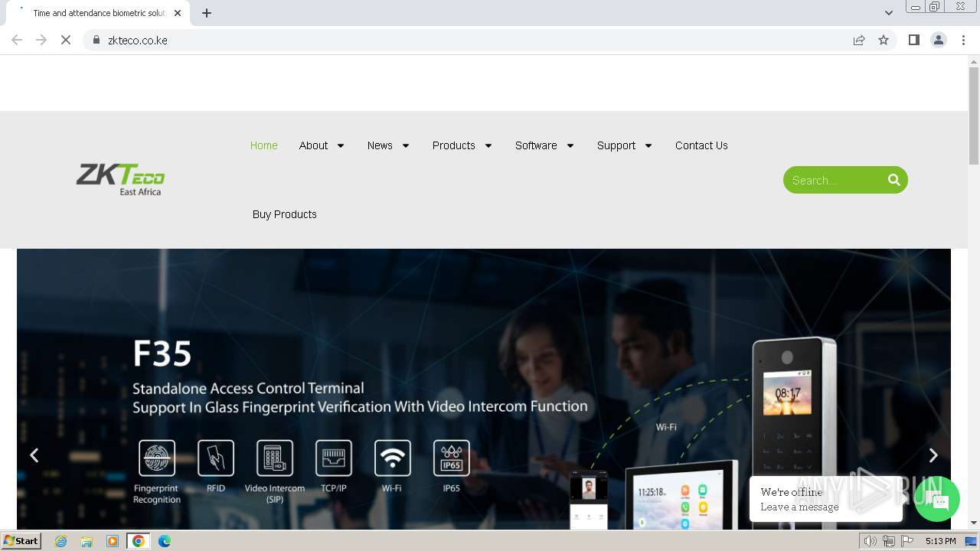Image resolution: width=980 pixels, height=551 pixels.
Task: Click the vertical page scrollbar thumb
Action: tap(974, 116)
